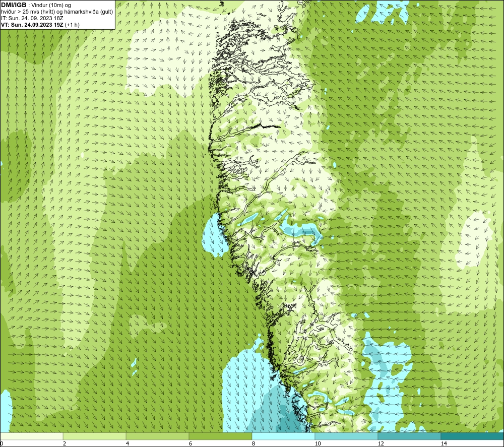
Task: Click the colorbar label '14'
Action: pyautogui.click(x=444, y=444)
